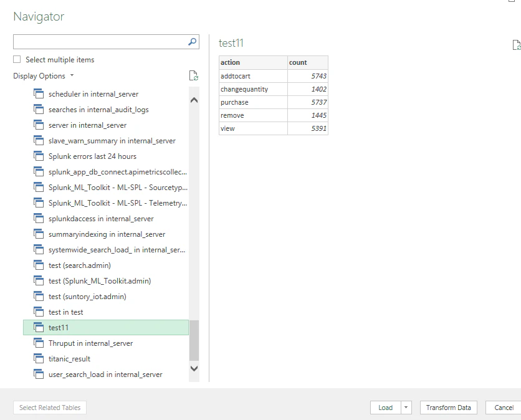The image size is (521, 420).
Task: Click the table icon for test (search.admin)
Action: (39, 265)
